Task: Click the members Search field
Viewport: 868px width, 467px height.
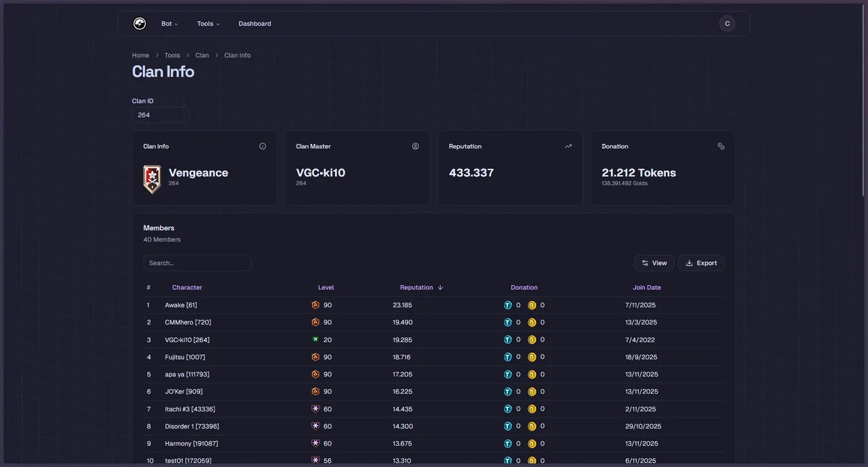Action: [x=197, y=263]
